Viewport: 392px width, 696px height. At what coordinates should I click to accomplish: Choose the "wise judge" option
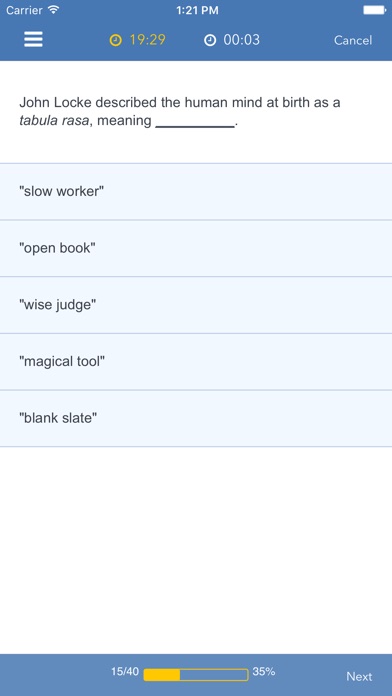point(196,305)
